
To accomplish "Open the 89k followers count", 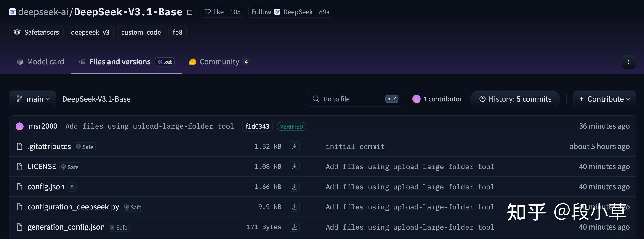I will tap(324, 12).
